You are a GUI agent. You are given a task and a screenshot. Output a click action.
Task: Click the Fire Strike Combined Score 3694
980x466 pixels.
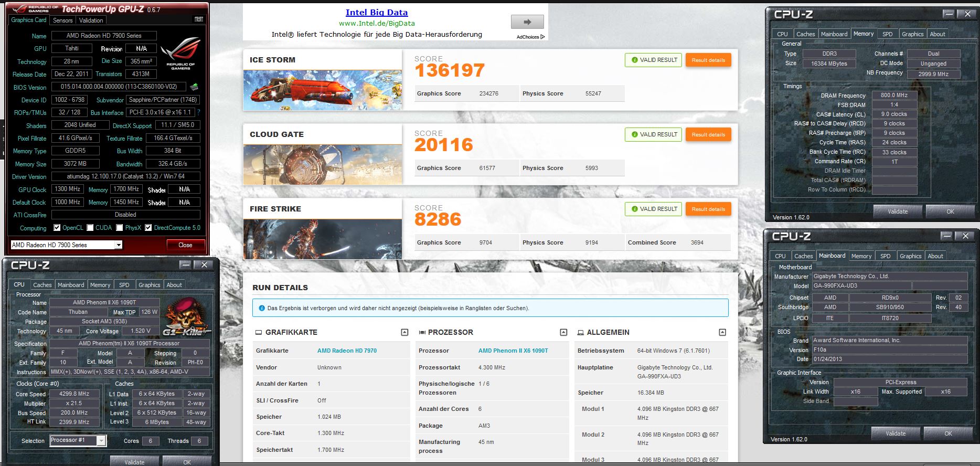click(697, 242)
